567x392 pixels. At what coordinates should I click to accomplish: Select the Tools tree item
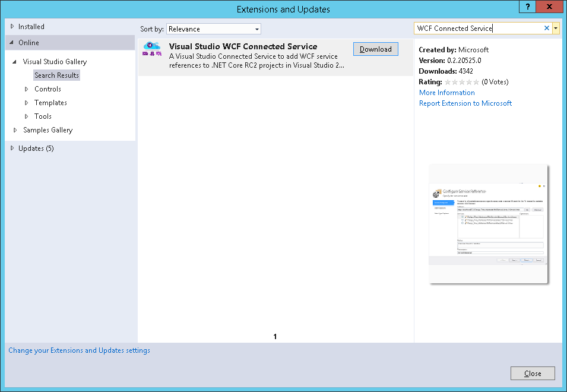[x=43, y=116]
